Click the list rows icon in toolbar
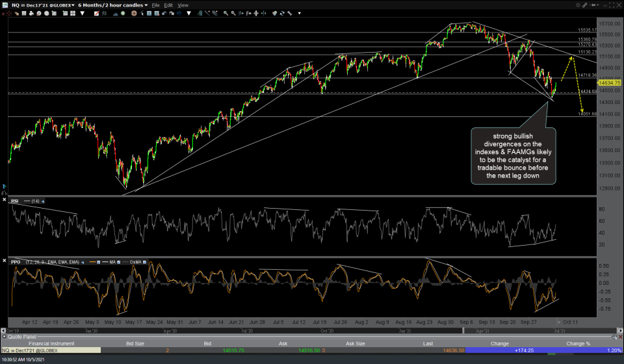This screenshot has height=364, width=624. (24, 13)
